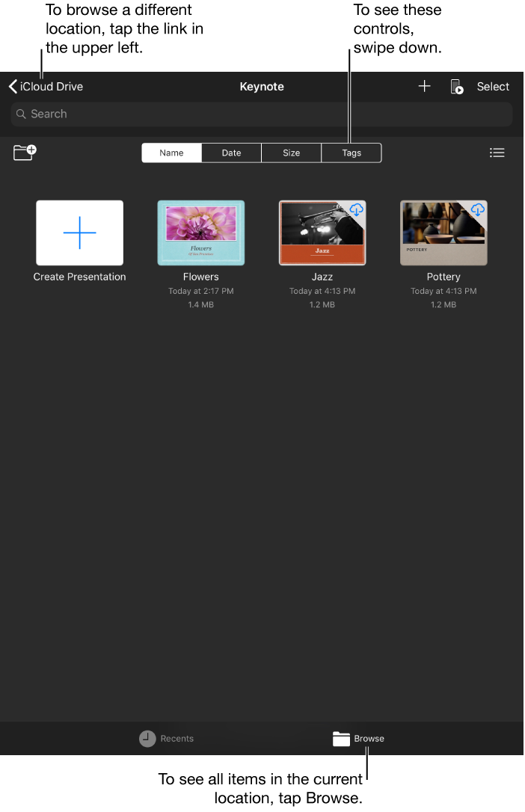Download Pottery via its cloud icon
Image resolution: width=525 pixels, height=812 pixels.
477,209
